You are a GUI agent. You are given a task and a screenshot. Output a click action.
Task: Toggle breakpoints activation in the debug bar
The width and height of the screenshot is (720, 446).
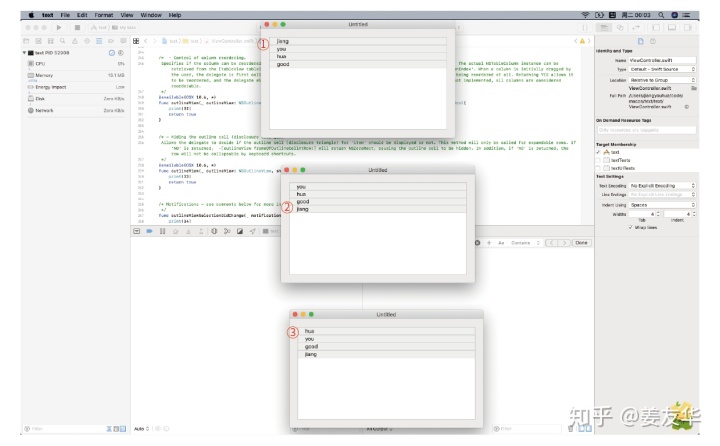click(x=149, y=231)
